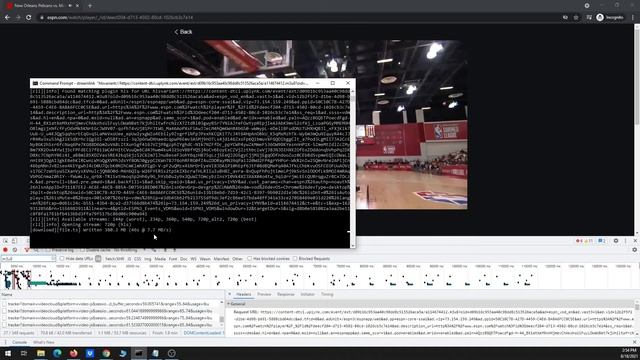Open DevTools settings gear
640x360 pixels.
616,241
